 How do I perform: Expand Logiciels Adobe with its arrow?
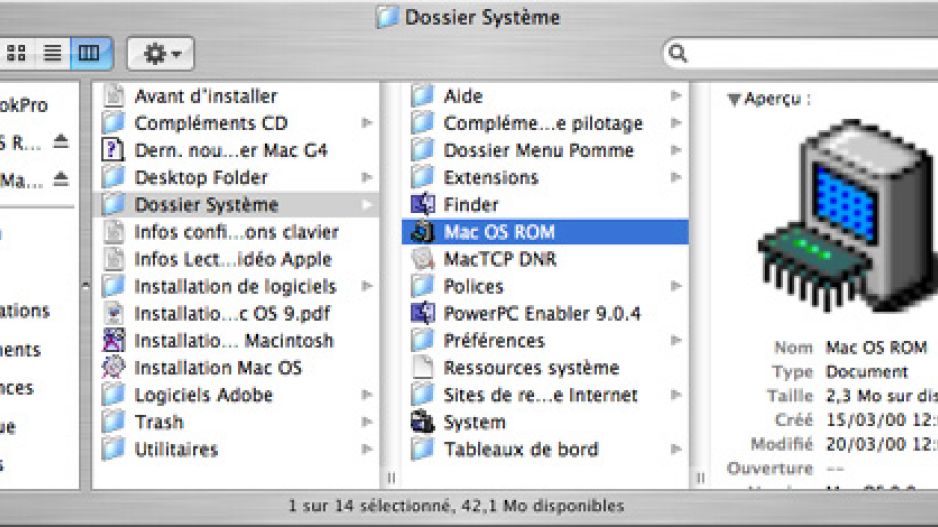367,395
